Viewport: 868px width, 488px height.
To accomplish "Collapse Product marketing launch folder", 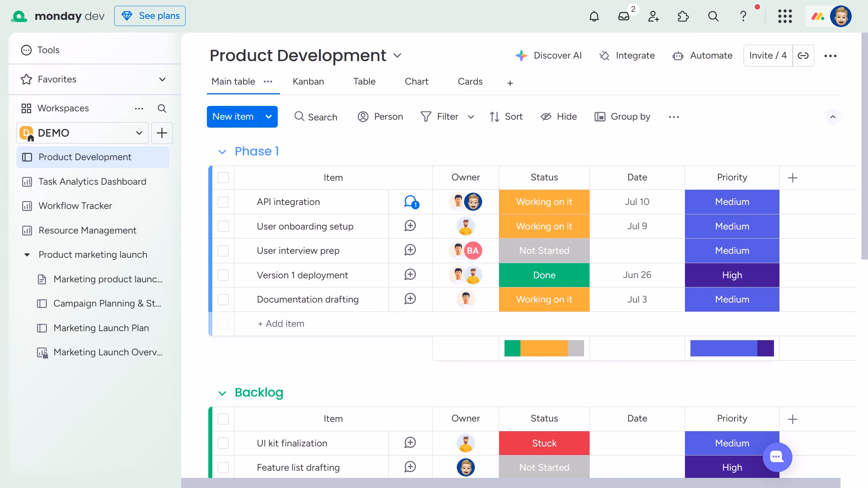I will [27, 254].
